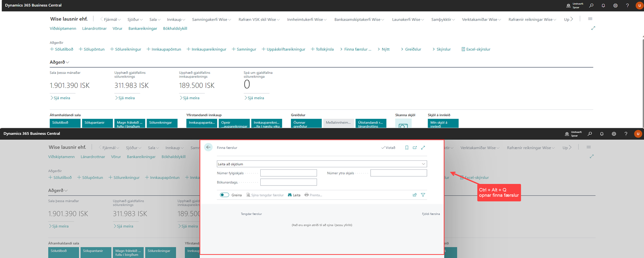The width and height of the screenshot is (644, 258).
Task: Open search magnifier in dimmed window header
Action: 590,134
